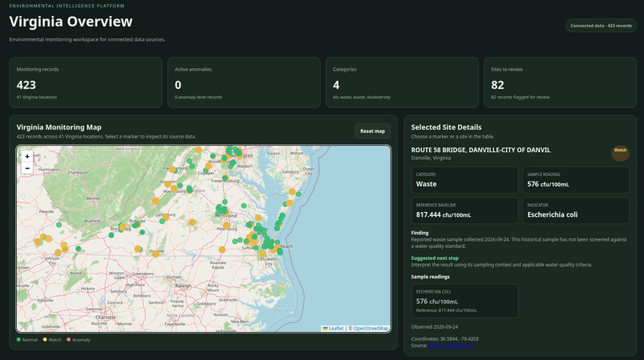Click the Route 58 Bridge site name

480,150
